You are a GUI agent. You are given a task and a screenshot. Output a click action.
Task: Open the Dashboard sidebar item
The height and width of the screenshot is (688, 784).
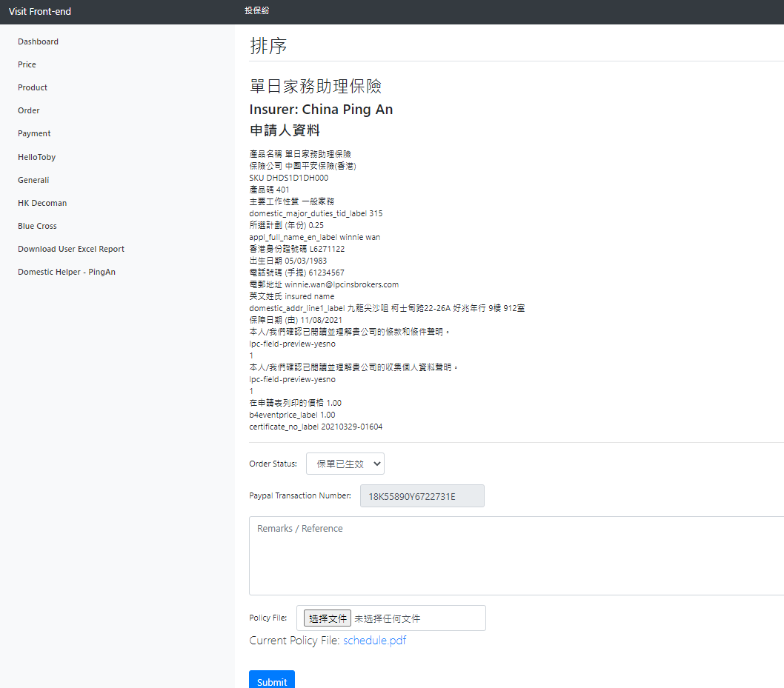(x=38, y=41)
